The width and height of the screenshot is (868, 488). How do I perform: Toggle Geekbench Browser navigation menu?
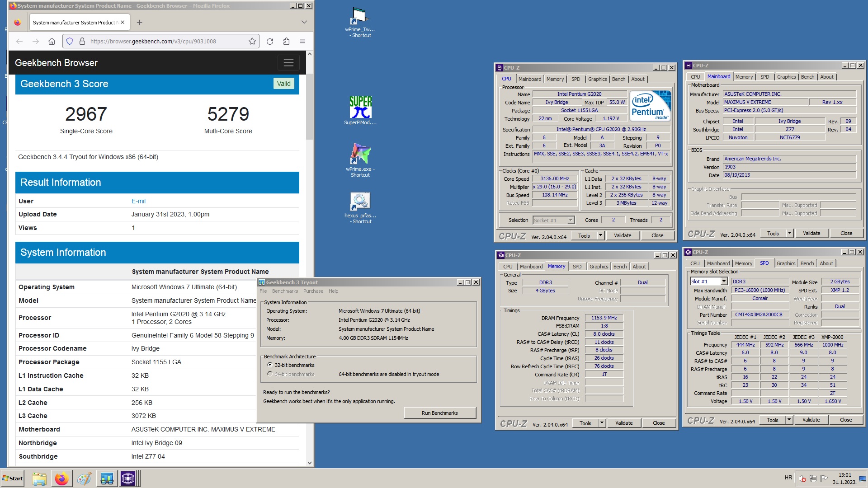(x=288, y=63)
